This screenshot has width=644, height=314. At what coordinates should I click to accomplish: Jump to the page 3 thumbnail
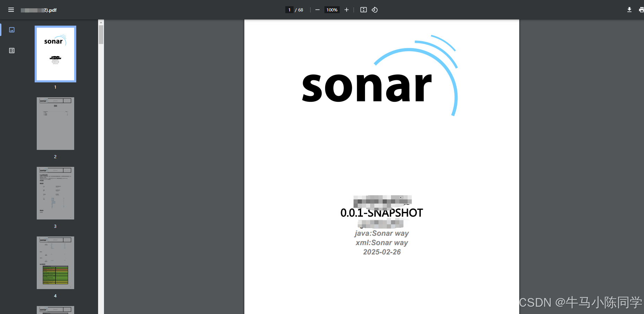pyautogui.click(x=55, y=193)
